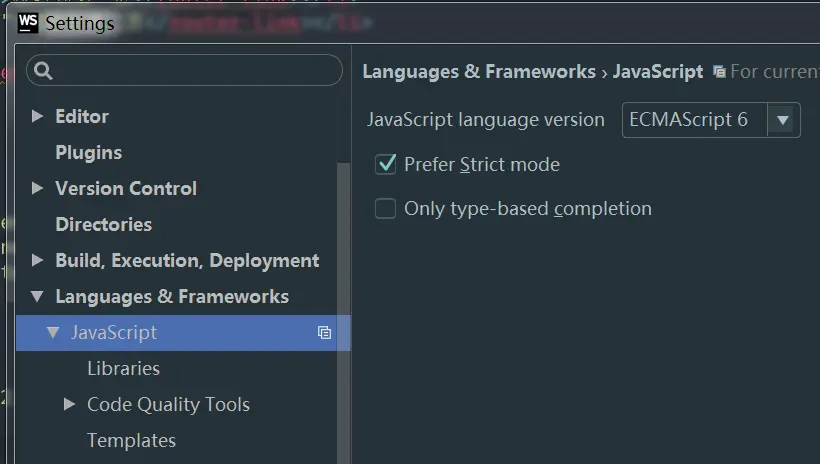Click the project-level icon on JavaScript row
This screenshot has height=464, width=820.
tap(324, 333)
